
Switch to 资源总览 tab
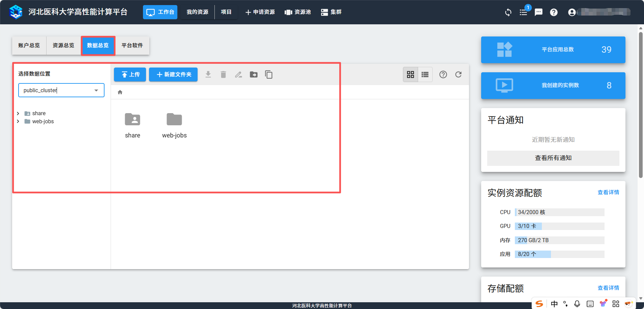pyautogui.click(x=63, y=45)
